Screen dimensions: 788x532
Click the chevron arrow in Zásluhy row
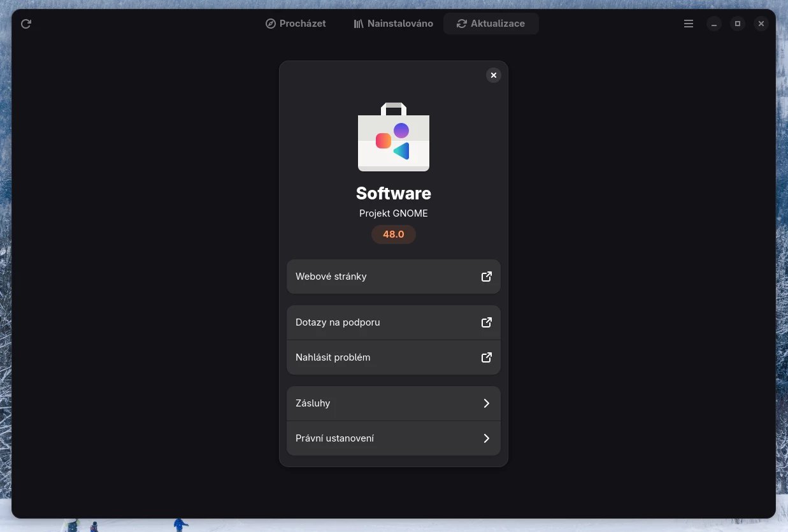(x=487, y=403)
